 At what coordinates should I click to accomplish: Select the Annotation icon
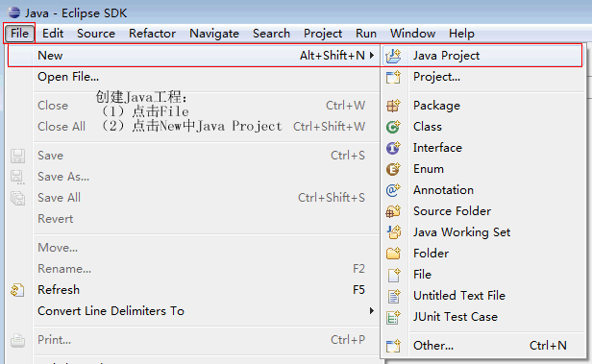[393, 190]
